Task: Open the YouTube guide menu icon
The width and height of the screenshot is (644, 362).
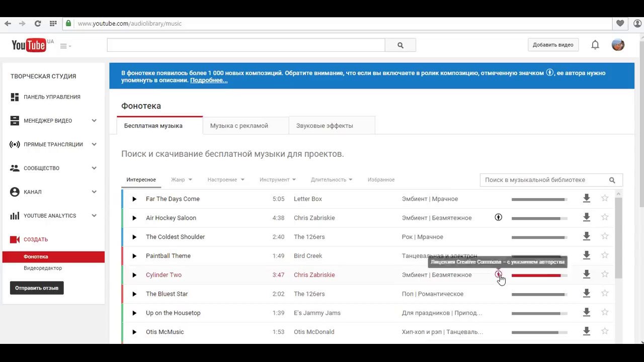Action: (65, 46)
